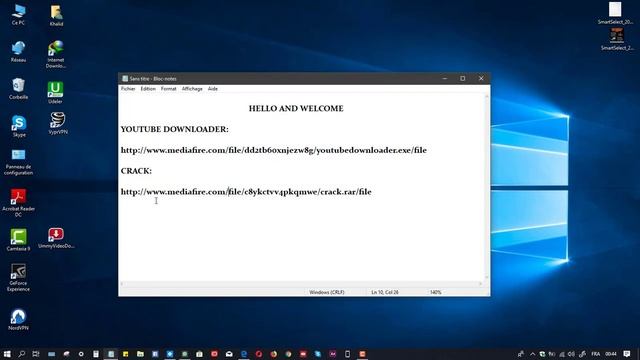Viewport: 640px width, 360px height.
Task: Select the UmmyVideoDownloader desktop icon
Action: [x=56, y=238]
